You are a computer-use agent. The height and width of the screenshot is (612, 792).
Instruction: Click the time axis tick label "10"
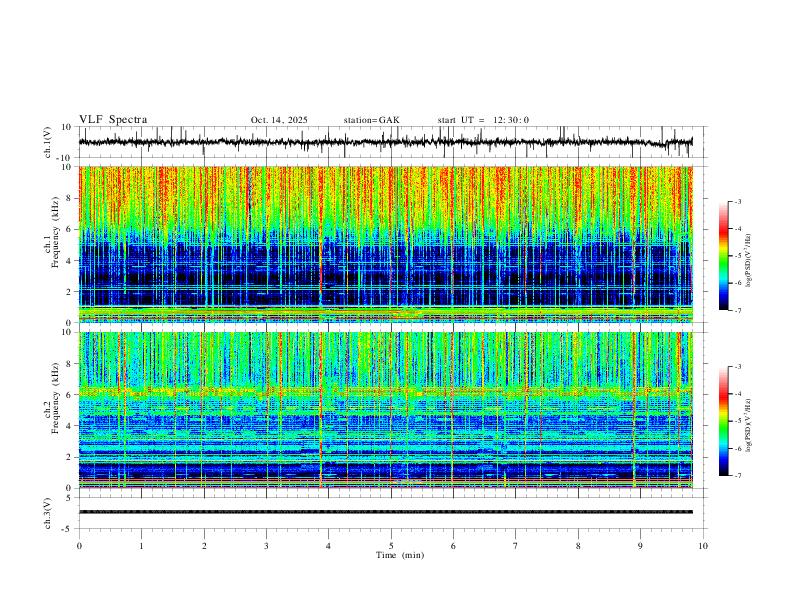coord(703,546)
